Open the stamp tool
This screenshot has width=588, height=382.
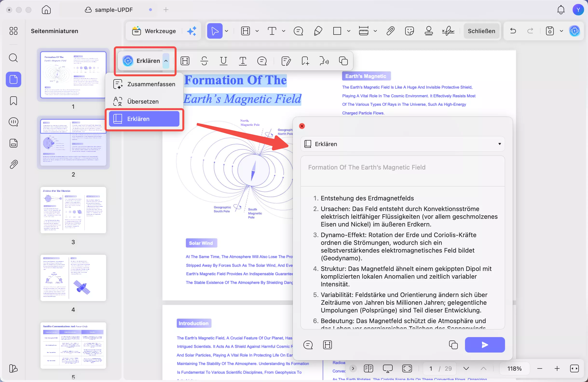(x=429, y=31)
